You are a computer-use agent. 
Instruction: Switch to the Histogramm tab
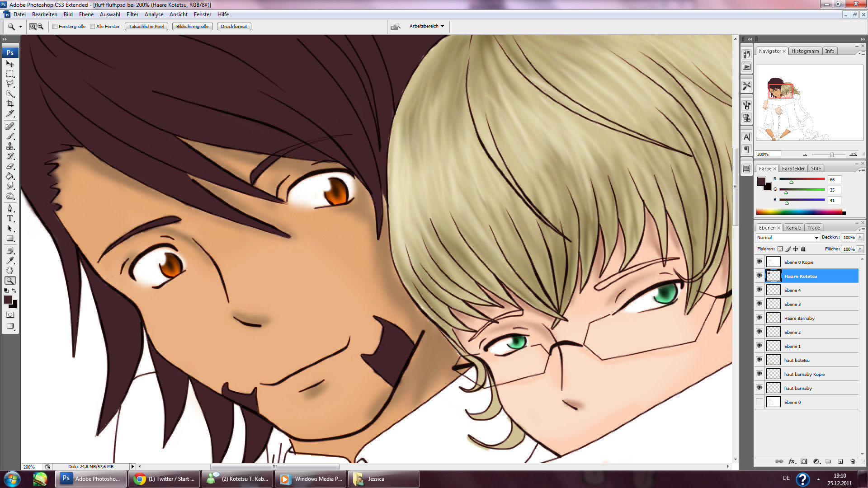(x=805, y=51)
